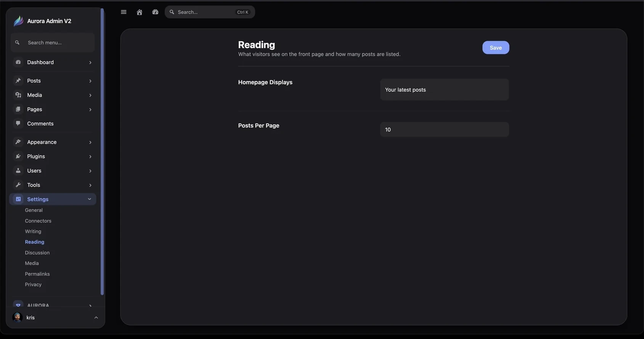This screenshot has height=339, width=644.
Task: Click the Aurora Admin V2 logo
Action: click(18, 21)
